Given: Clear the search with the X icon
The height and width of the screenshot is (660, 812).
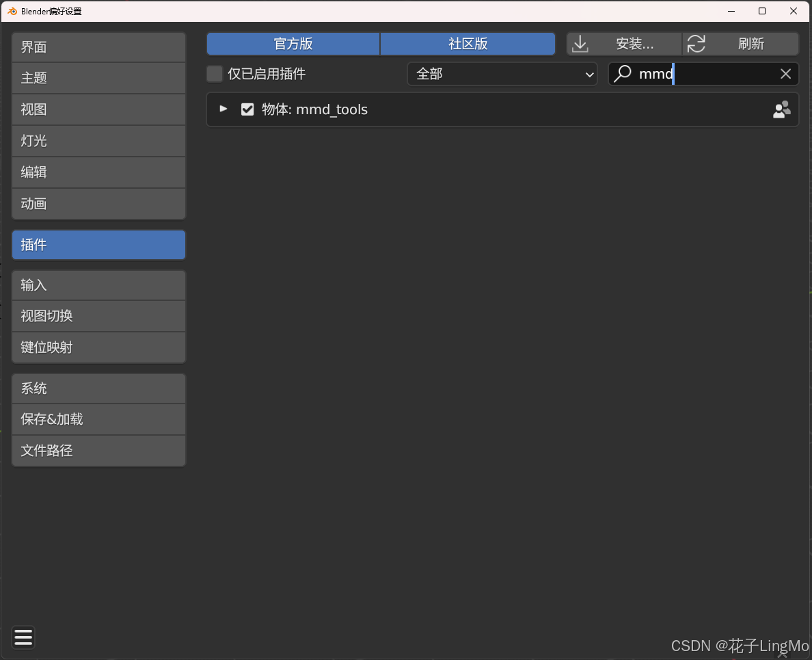Looking at the screenshot, I should [x=785, y=74].
